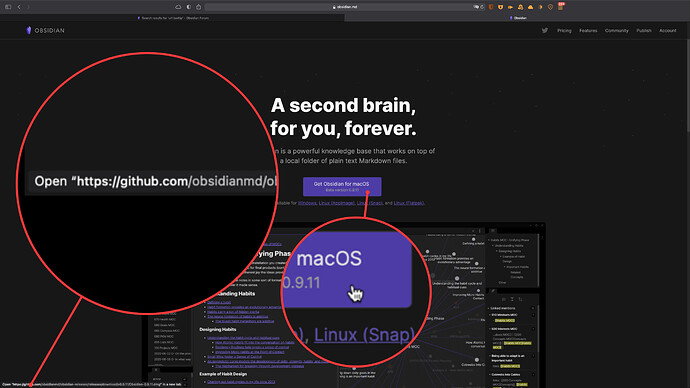Open the extension icon with red badge
Screen dimensions: 690x388
coord(561,7)
